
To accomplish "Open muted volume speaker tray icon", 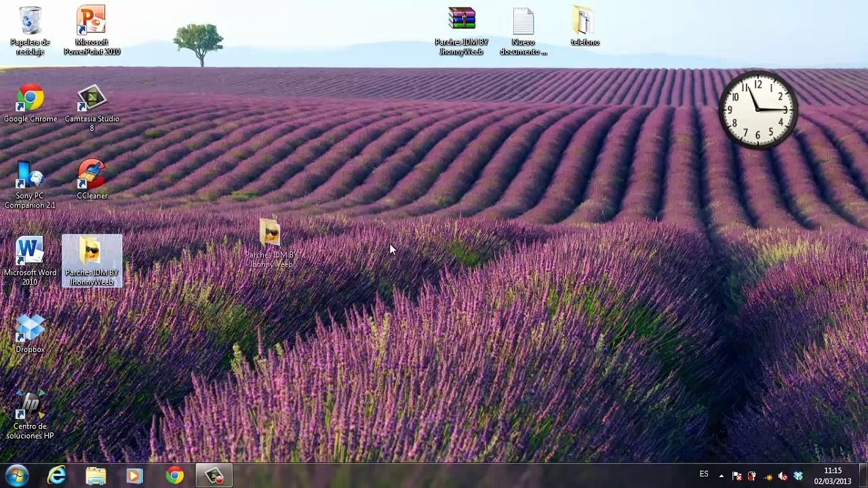I will tap(783, 476).
